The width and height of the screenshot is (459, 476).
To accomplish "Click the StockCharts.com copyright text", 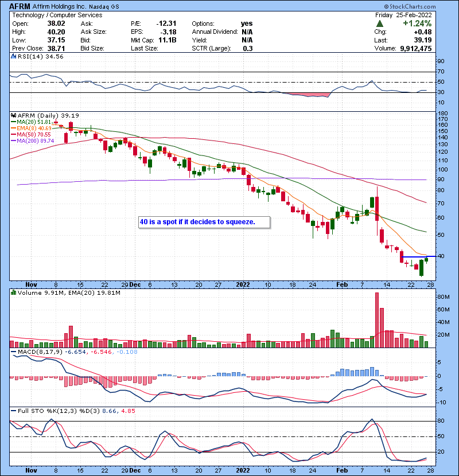I will [410, 6].
